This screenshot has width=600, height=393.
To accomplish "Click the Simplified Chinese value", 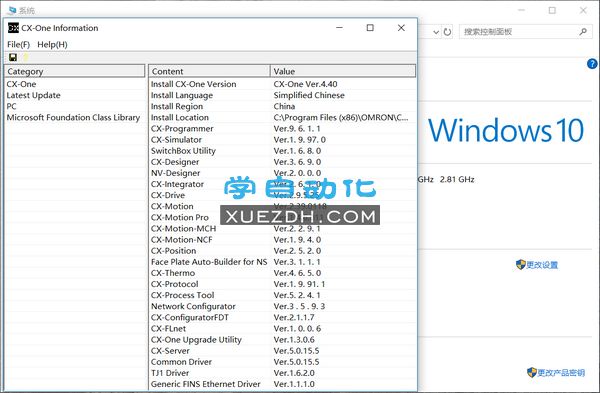I will (309, 95).
